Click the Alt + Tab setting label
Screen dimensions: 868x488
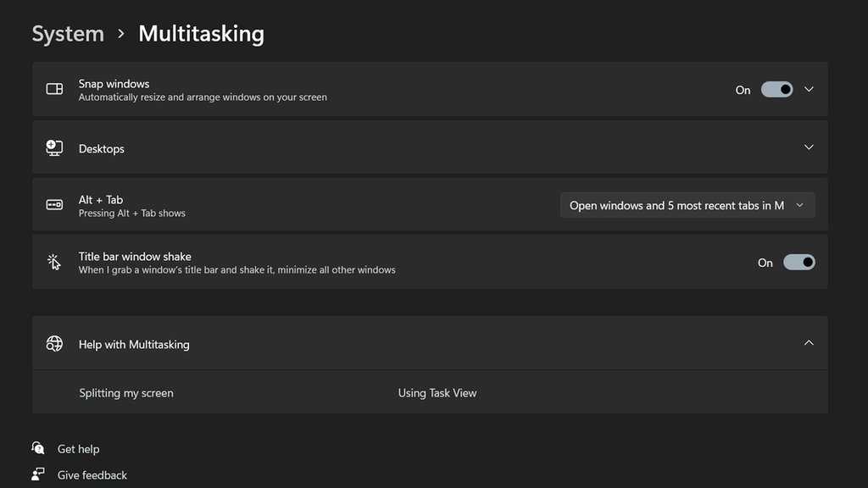pos(101,200)
